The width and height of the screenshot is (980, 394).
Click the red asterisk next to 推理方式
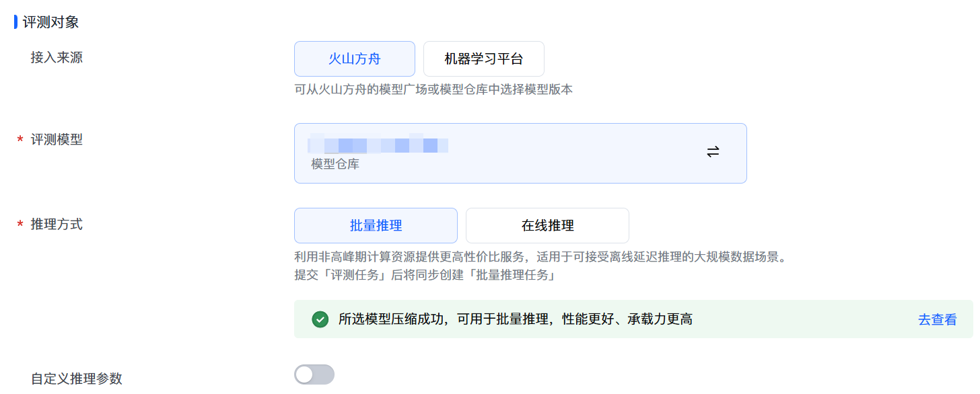(x=20, y=225)
